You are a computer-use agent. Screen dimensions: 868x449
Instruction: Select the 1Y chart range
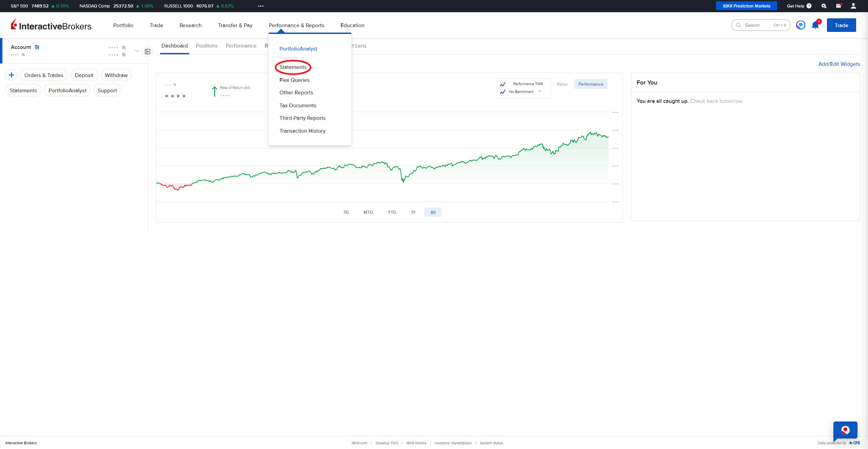tap(413, 212)
